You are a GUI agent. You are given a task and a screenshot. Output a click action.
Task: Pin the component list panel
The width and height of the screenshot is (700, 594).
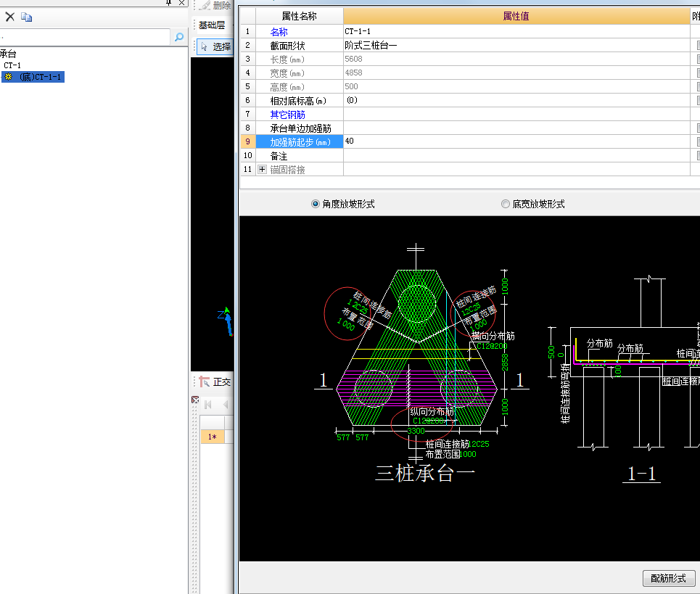169,2
